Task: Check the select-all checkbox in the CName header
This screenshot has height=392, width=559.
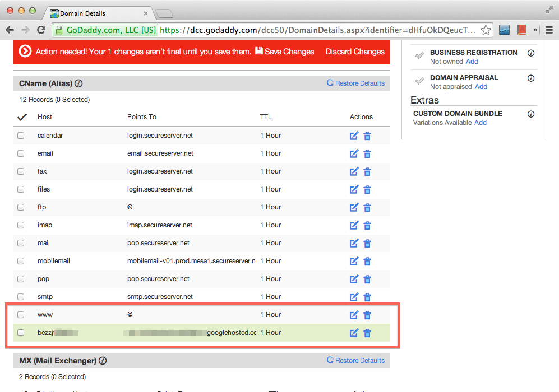Action: coord(22,117)
